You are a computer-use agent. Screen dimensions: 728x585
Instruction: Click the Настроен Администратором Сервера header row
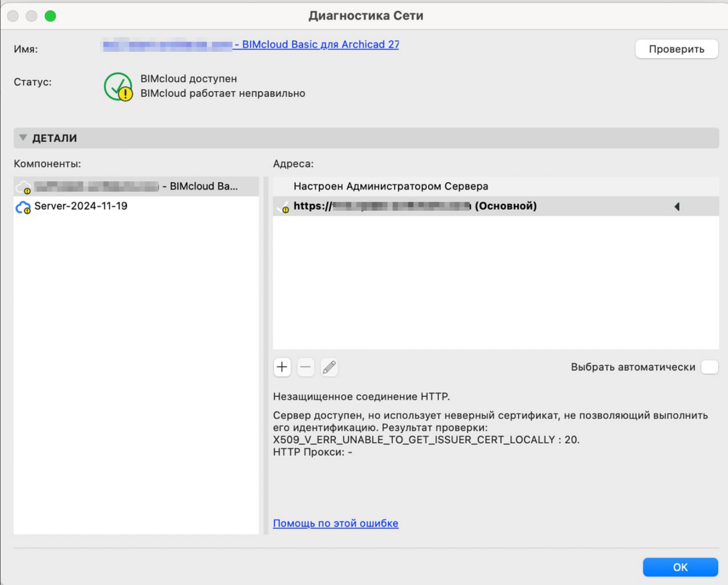pyautogui.click(x=391, y=186)
